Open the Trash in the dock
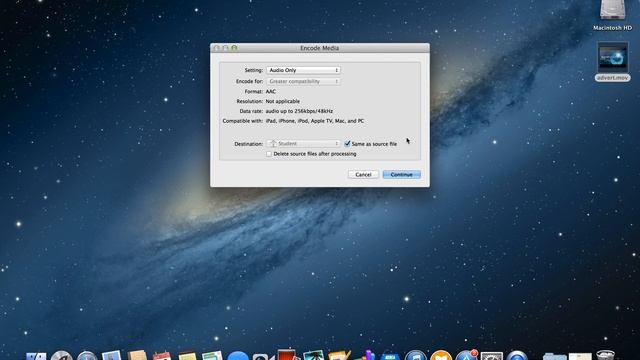Image resolution: width=640 pixels, height=360 pixels. point(605,355)
